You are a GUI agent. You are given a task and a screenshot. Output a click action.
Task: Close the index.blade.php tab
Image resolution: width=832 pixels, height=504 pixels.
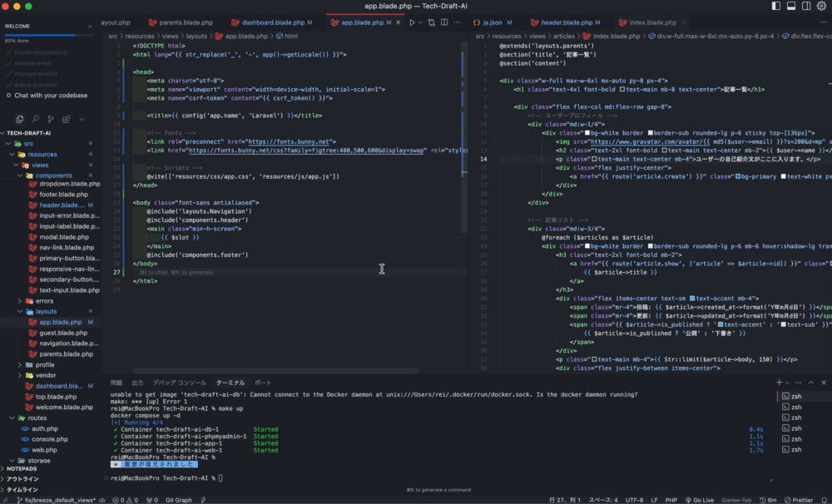683,22
